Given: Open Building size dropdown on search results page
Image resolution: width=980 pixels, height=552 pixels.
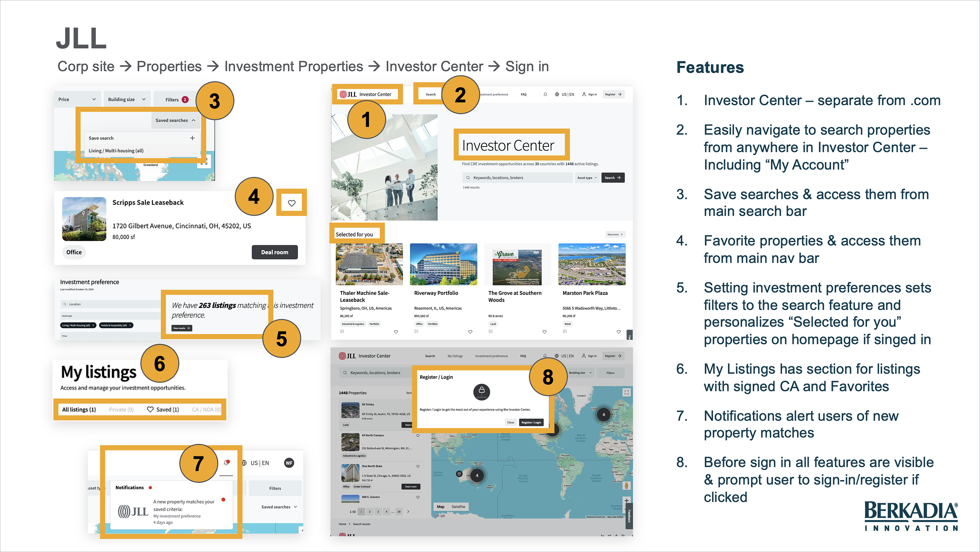Looking at the screenshot, I should (x=581, y=373).
